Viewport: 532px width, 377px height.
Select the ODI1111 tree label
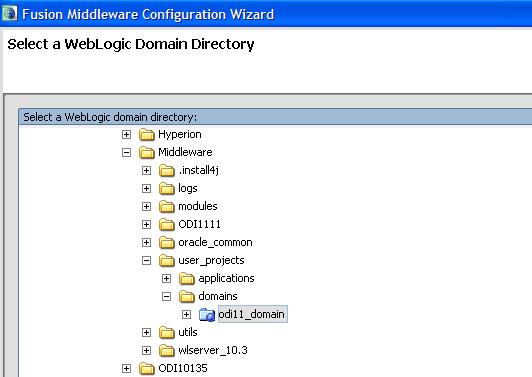[200, 224]
